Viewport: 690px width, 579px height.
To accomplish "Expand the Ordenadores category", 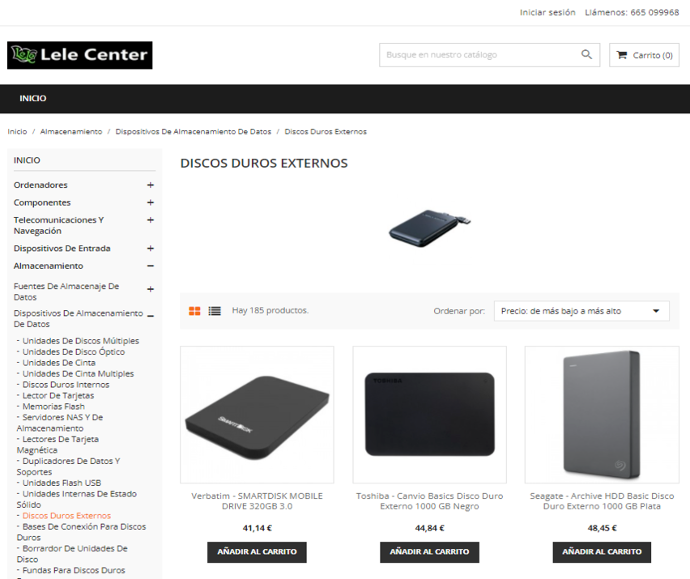I will click(x=150, y=185).
